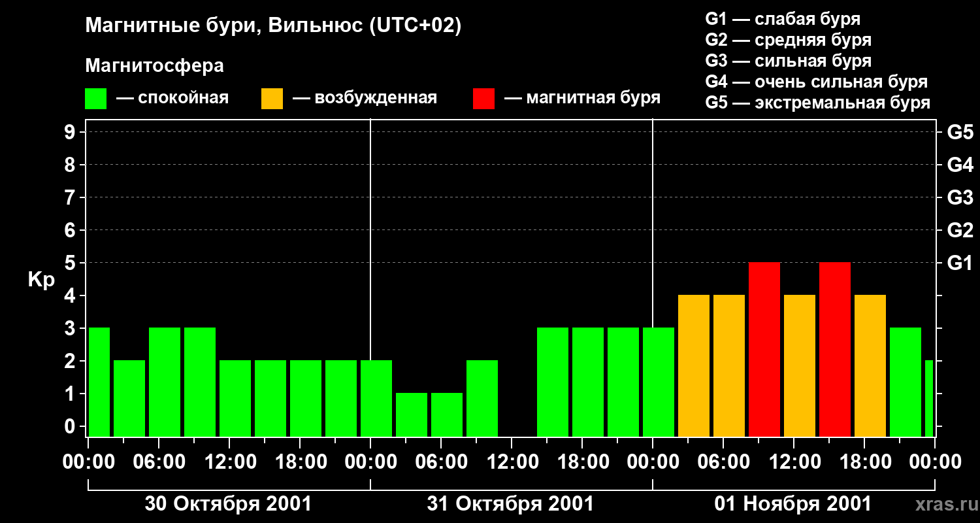Viewport: 980px width, 523px height.
Task: Click the Kp 3 green bar after the last orange bar
Action: [x=906, y=382]
